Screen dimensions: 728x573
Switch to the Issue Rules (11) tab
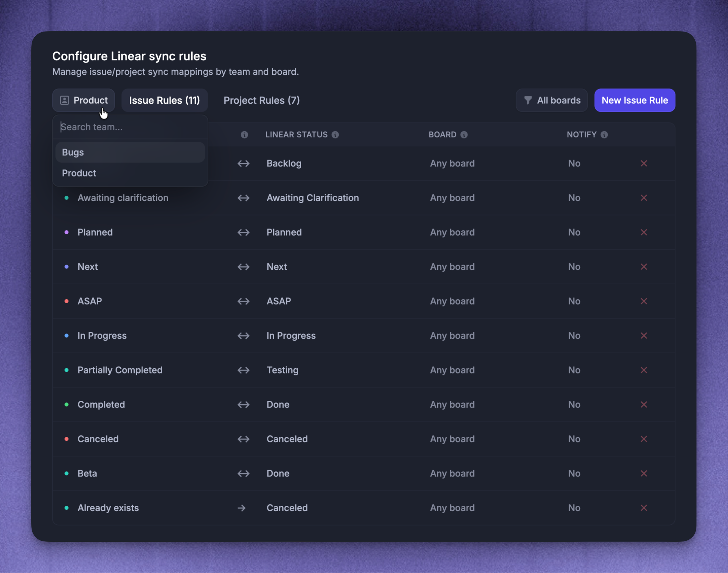(165, 100)
